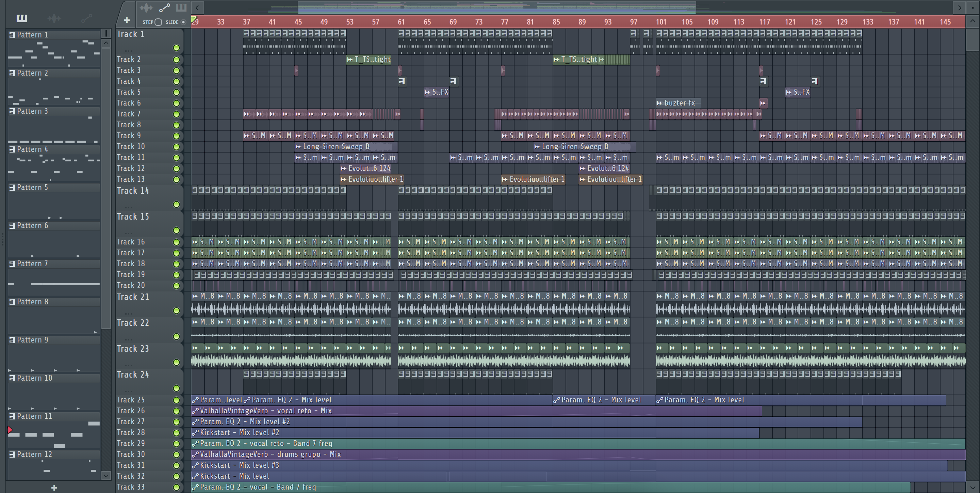Mute Track 33 with its green LED
Screen dimensions: 980x493
(x=176, y=487)
